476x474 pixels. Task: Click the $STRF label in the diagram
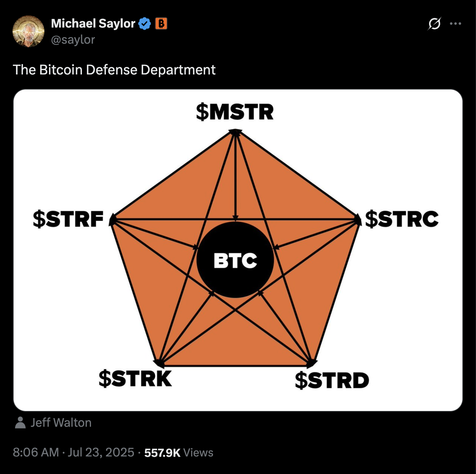tap(68, 219)
